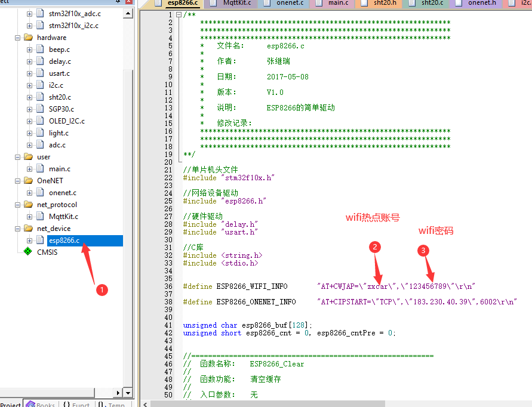Click the MqttKit.c file icon in tree
Image resolution: width=532 pixels, height=407 pixels.
coord(40,216)
